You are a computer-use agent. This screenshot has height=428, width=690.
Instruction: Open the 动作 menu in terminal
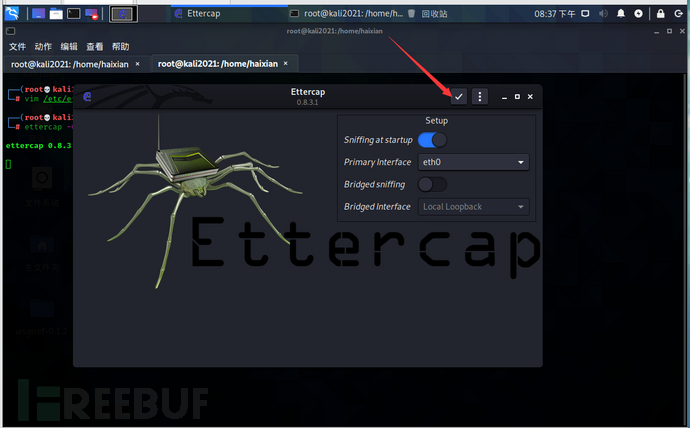point(43,47)
